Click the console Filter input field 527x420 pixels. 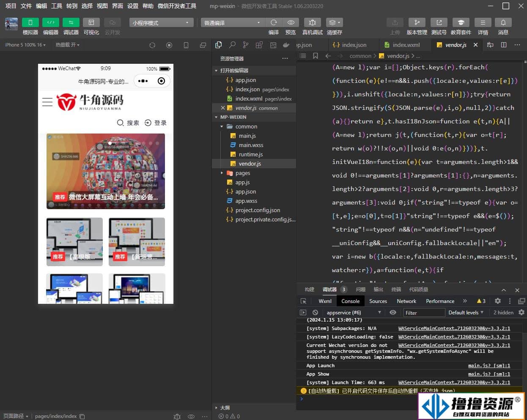tap(424, 313)
